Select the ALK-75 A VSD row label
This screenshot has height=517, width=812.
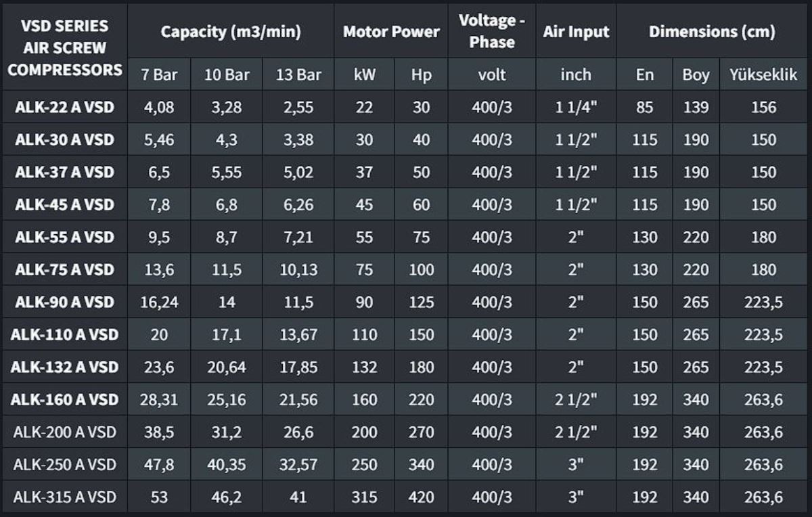pos(65,269)
